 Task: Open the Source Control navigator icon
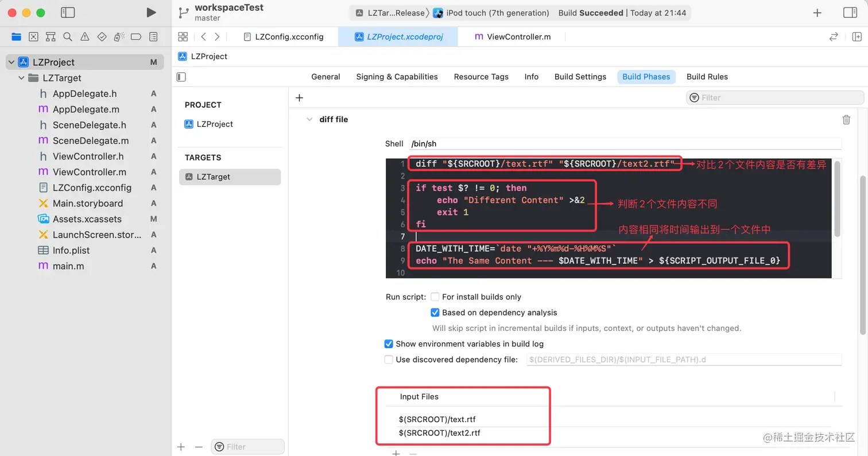pyautogui.click(x=33, y=37)
